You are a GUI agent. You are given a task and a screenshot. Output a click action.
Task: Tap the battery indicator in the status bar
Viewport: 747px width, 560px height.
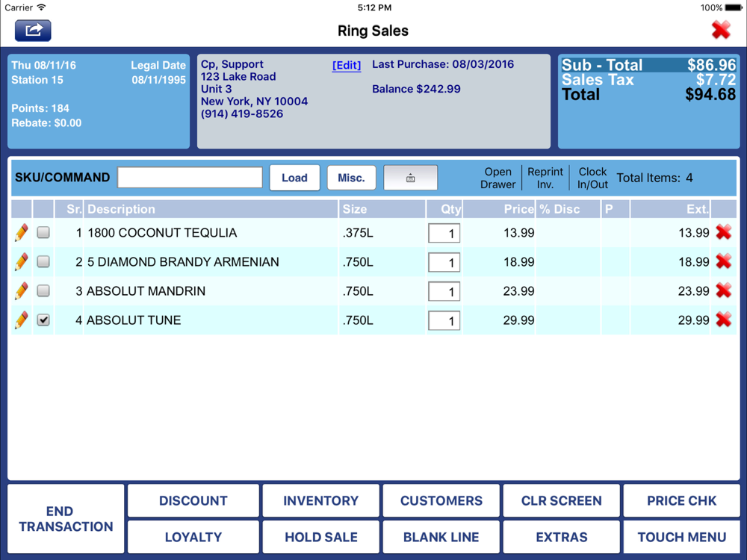click(734, 7)
